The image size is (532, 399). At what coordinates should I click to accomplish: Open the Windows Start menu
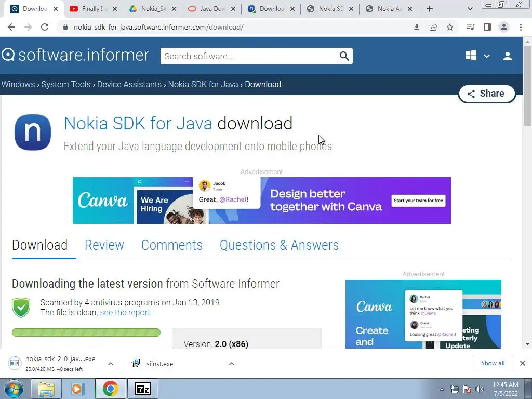coord(14,389)
